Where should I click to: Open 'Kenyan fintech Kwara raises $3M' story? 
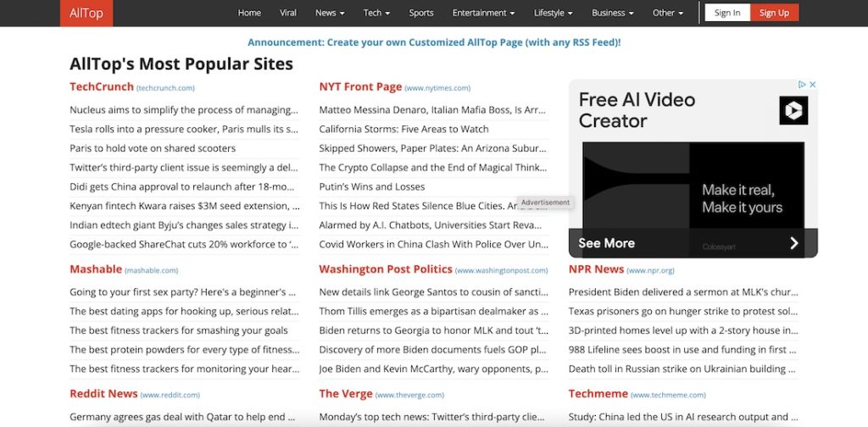coord(184,207)
